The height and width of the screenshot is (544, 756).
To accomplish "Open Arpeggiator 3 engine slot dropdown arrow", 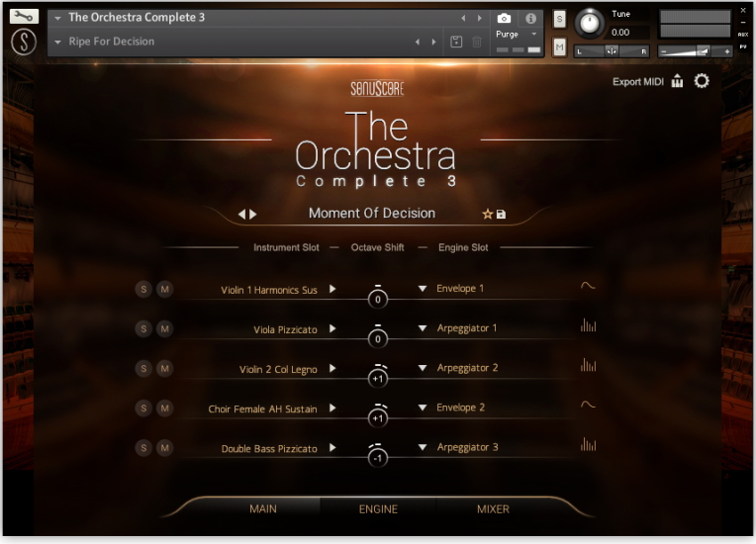I will pyautogui.click(x=423, y=447).
